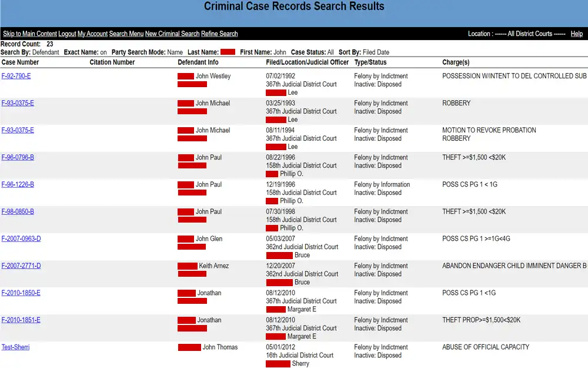Open case F-2007-2771-D
Screen dimensions: 588x368
pyautogui.click(x=21, y=266)
